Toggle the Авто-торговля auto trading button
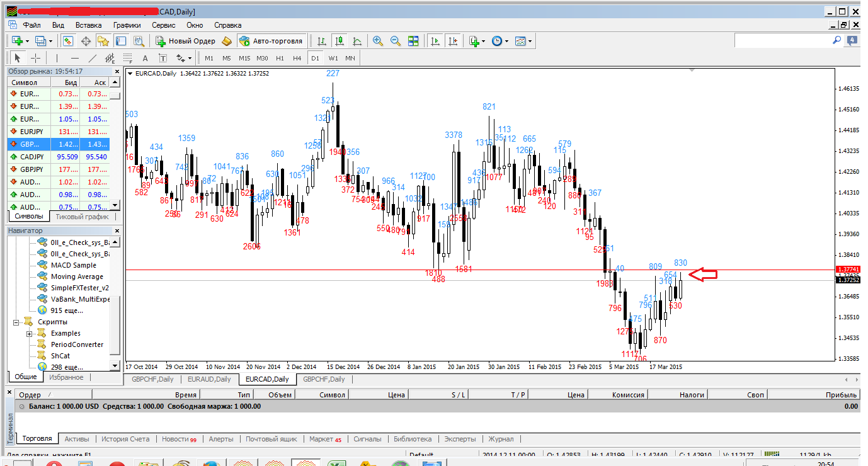868x466 pixels. click(x=271, y=41)
